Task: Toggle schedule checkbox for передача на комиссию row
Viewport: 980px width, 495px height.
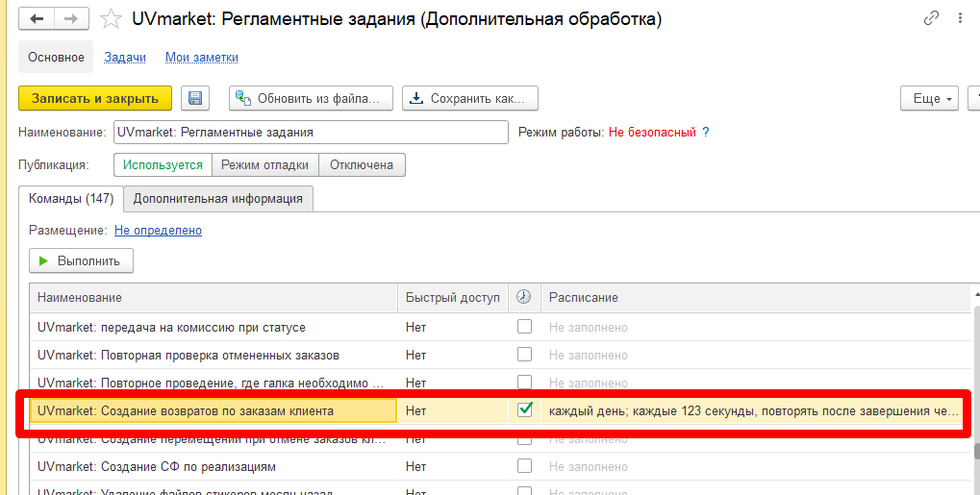Action: tap(524, 326)
